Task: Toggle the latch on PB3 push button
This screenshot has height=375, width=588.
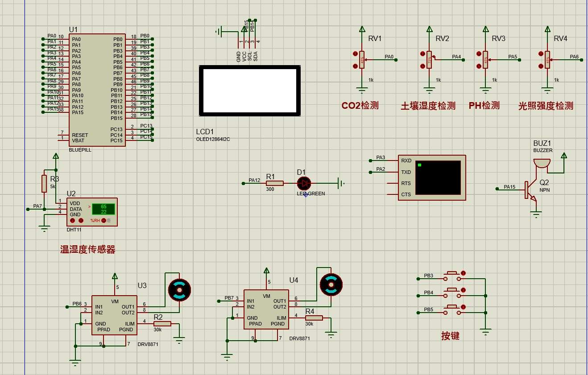Action: point(463,273)
